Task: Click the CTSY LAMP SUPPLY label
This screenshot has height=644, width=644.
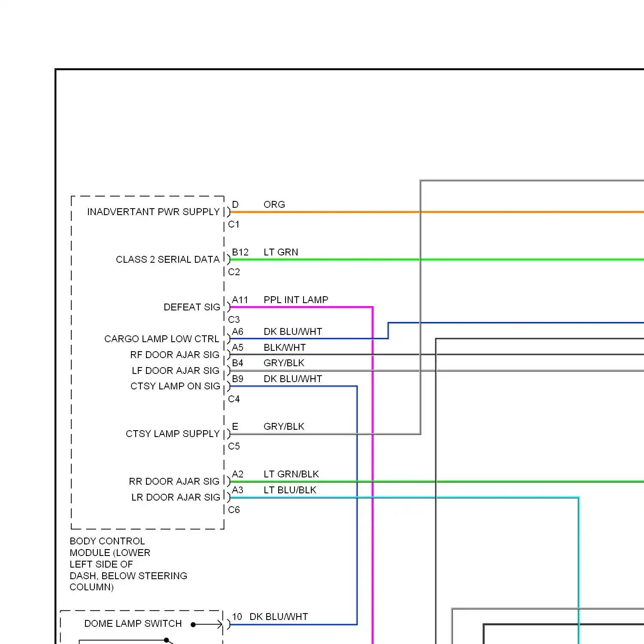Action: (173, 434)
